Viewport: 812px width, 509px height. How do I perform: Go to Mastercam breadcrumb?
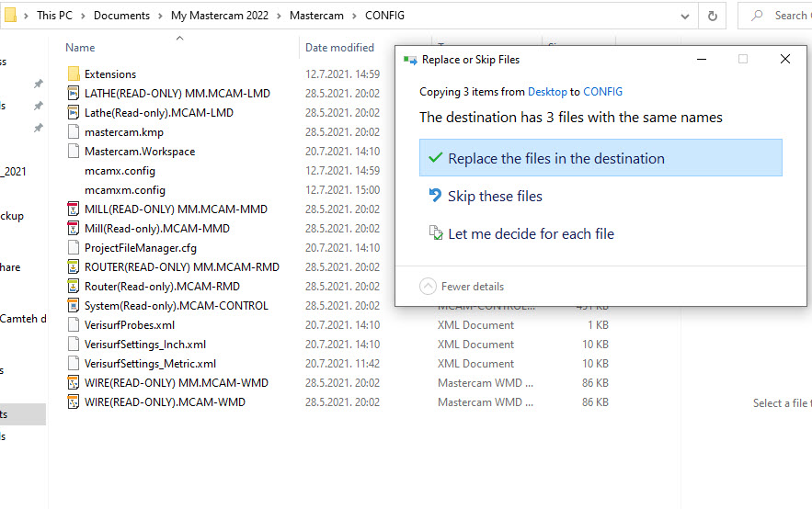[316, 16]
